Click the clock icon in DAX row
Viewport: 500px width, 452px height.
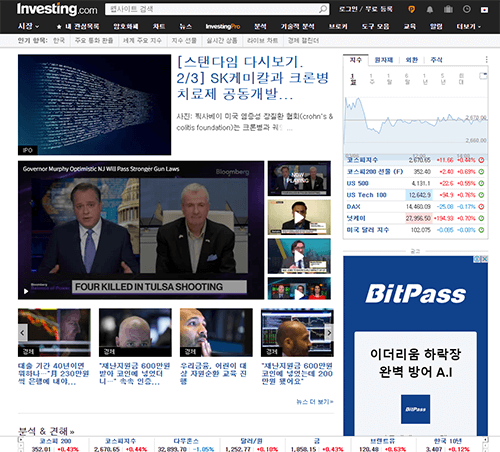tap(481, 207)
